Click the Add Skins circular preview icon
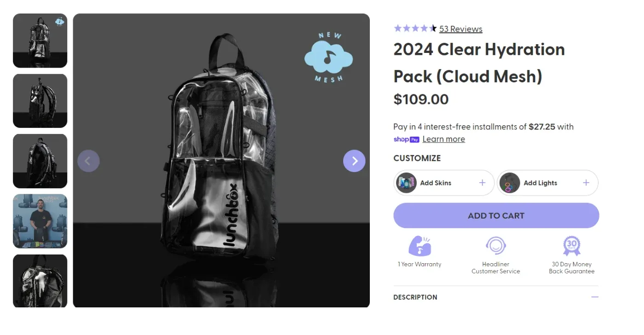The width and height of the screenshot is (644, 335). tap(406, 183)
